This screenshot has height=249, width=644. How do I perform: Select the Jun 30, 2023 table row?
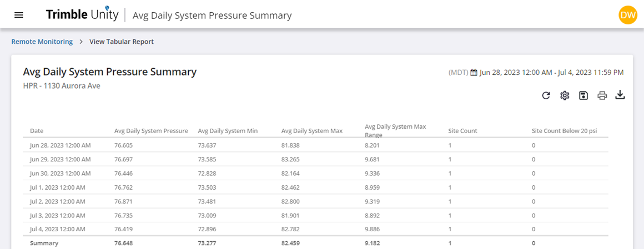tap(315, 173)
